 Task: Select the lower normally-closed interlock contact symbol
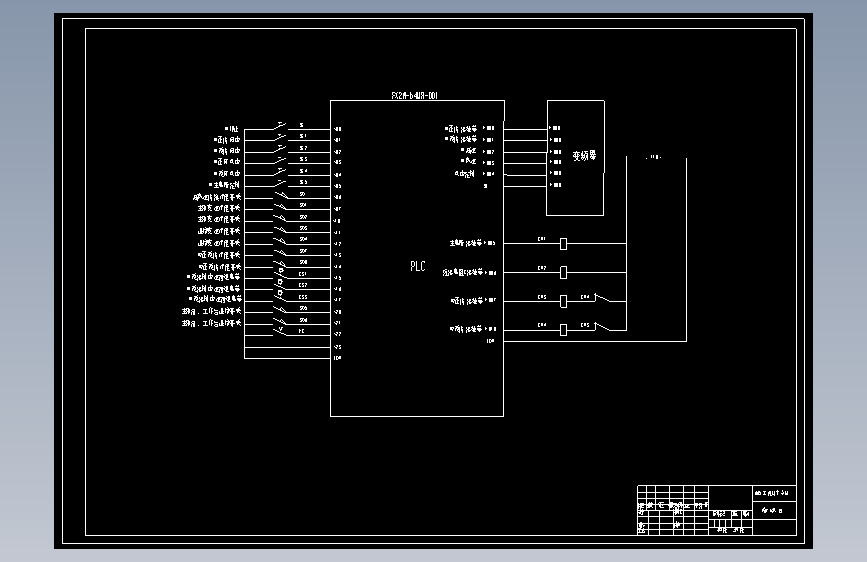[602, 326]
